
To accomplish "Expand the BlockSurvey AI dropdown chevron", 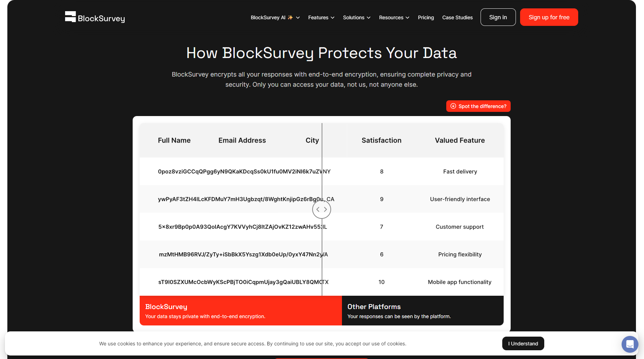I will pos(298,17).
